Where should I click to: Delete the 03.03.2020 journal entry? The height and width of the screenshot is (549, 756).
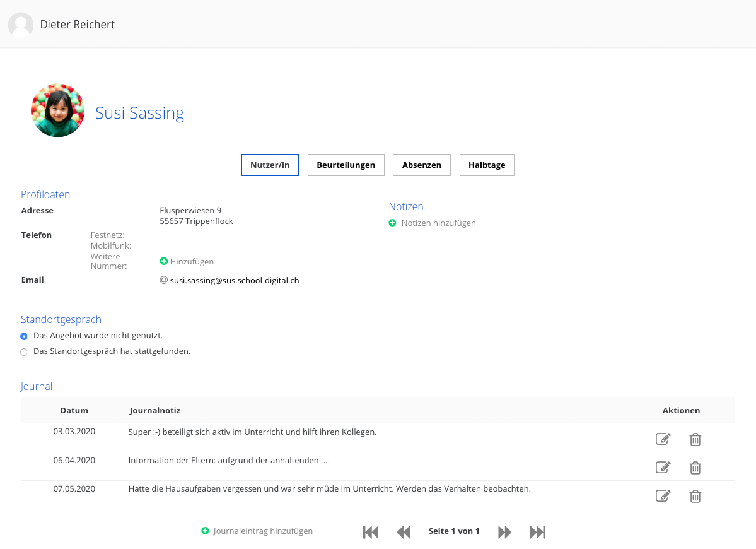coord(695,439)
